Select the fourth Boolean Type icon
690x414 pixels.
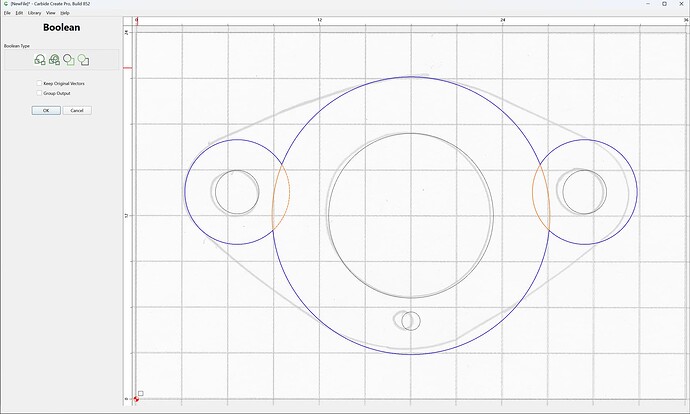pyautogui.click(x=83, y=60)
